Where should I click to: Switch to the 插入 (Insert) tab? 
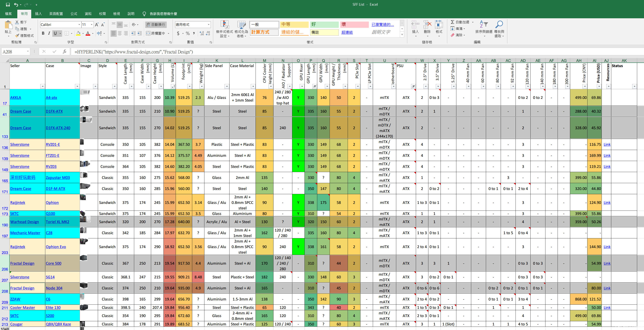(38, 14)
